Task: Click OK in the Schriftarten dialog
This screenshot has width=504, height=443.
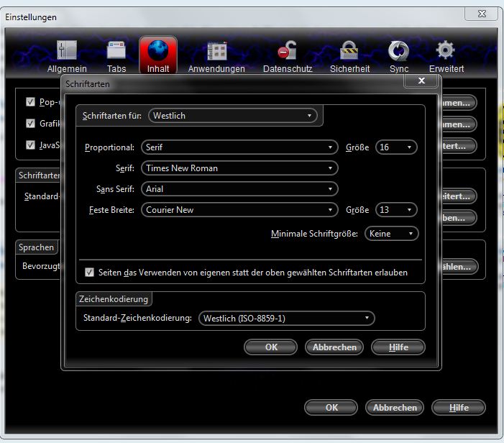Action: 271,347
